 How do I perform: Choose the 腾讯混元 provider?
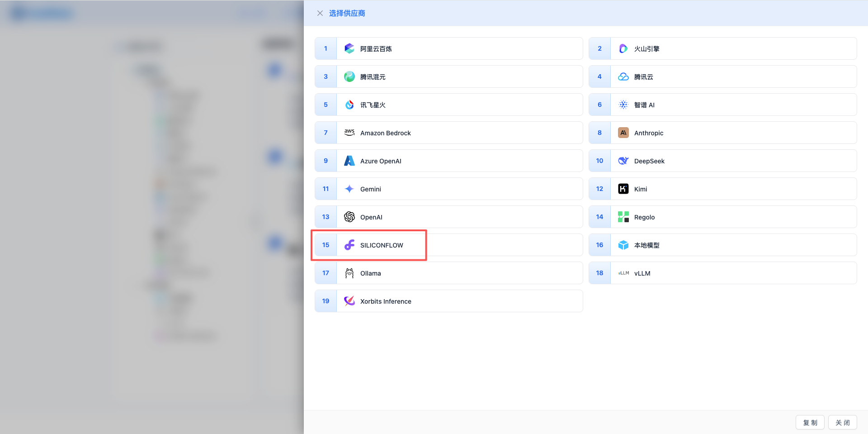coord(448,76)
